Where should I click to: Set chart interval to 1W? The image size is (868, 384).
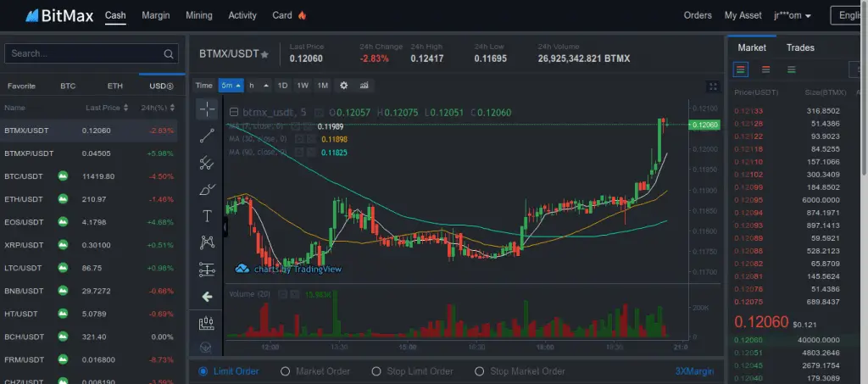pos(303,86)
